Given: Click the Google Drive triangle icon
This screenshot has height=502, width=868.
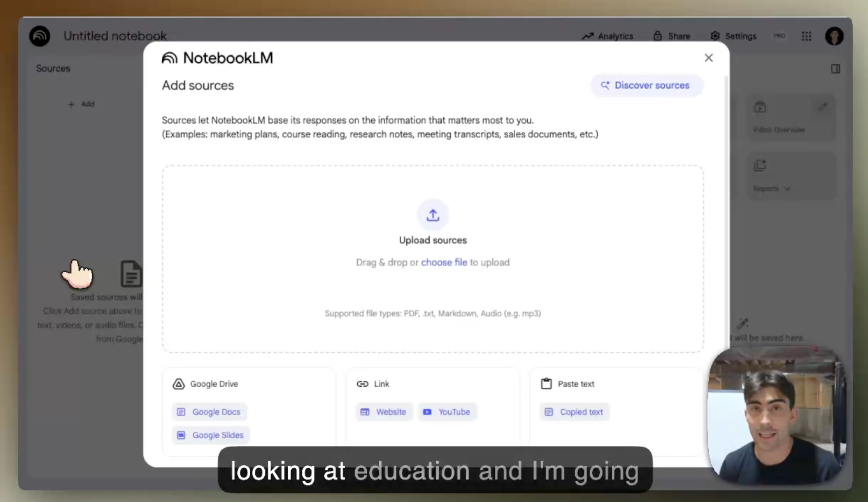Looking at the screenshot, I should pyautogui.click(x=178, y=384).
